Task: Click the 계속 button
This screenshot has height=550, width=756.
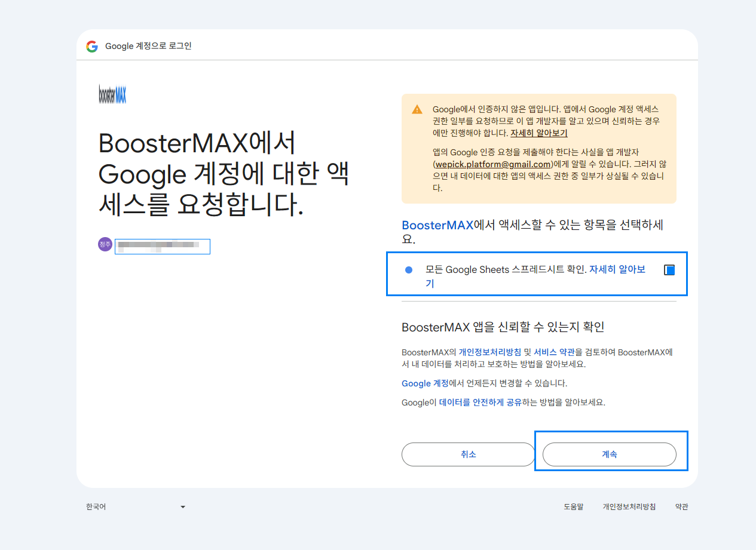Action: pyautogui.click(x=609, y=454)
